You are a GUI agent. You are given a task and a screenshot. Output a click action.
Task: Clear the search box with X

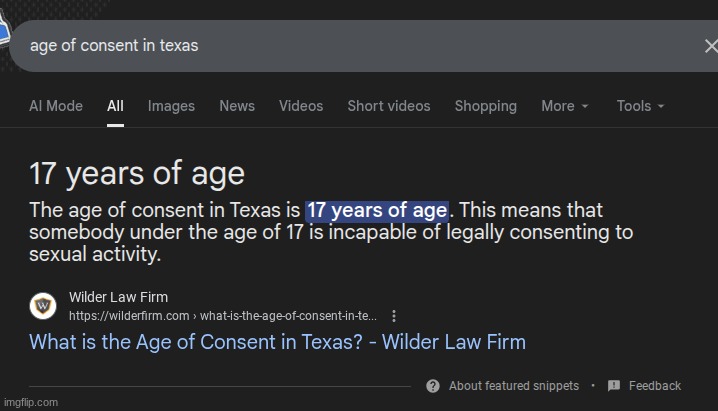point(711,46)
